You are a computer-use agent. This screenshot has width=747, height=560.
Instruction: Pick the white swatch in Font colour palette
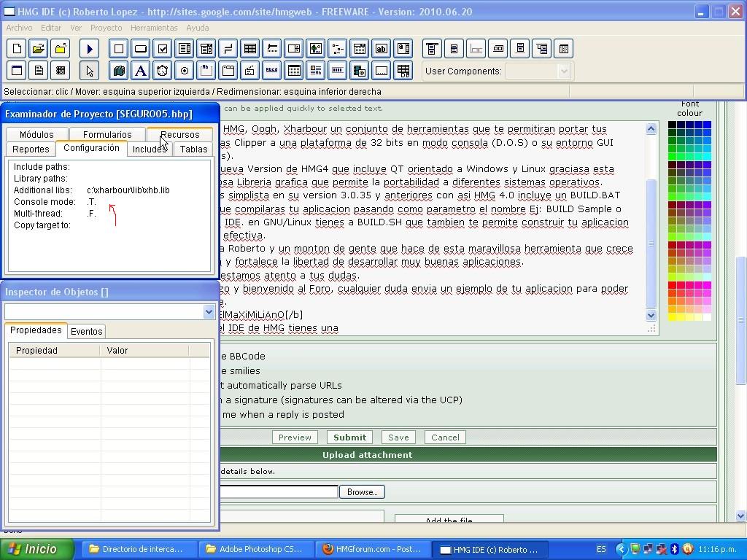point(707,317)
